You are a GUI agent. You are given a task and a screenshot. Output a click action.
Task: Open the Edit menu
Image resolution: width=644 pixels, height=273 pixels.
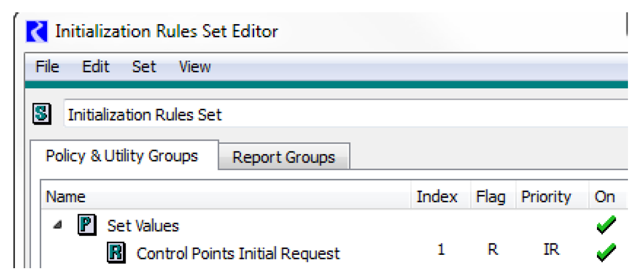point(96,67)
